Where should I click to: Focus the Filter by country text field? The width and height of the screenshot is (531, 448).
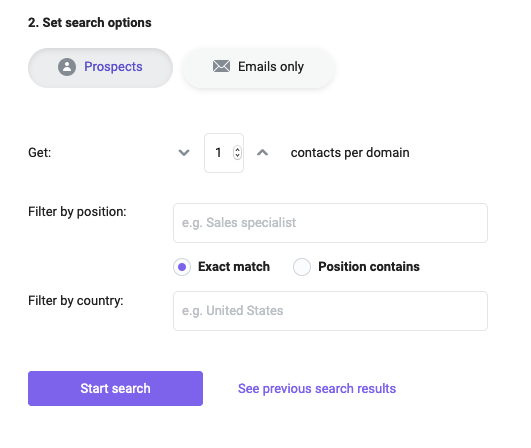pyautogui.click(x=330, y=311)
